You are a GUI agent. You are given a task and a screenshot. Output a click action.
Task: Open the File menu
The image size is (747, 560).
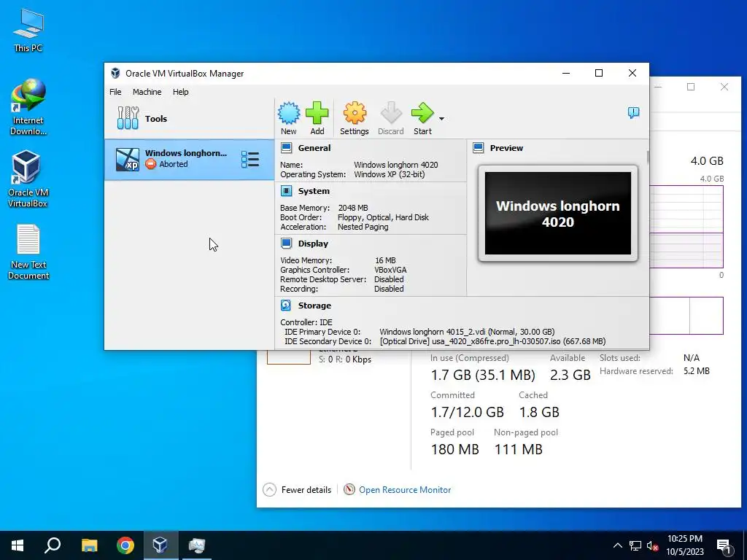[x=115, y=92]
